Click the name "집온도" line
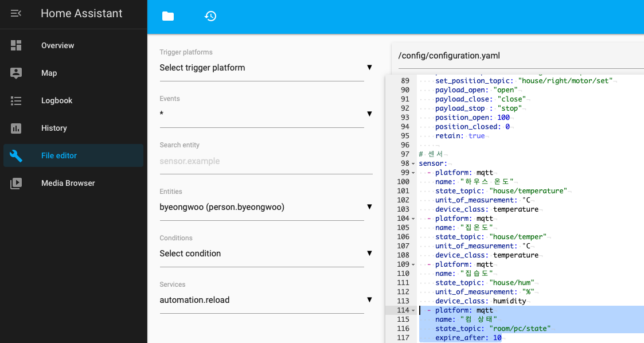Image resolution: width=644 pixels, height=343 pixels. tap(464, 228)
